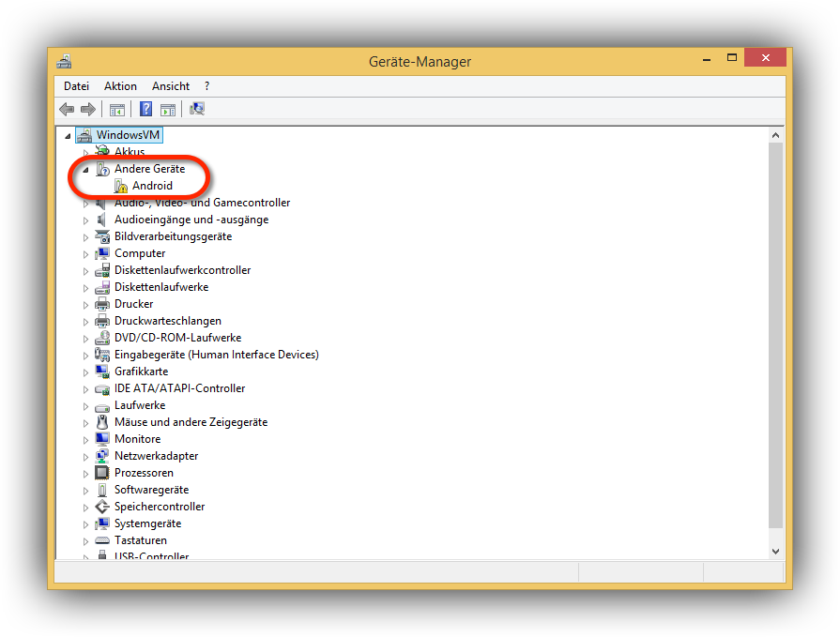Select the Diskettenlaufwerke label

[x=161, y=287]
